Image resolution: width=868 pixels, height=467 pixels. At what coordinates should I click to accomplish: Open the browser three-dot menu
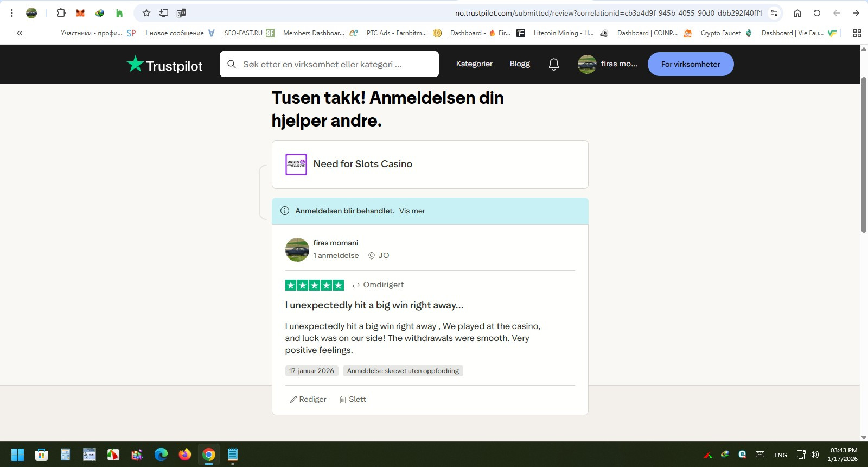tap(11, 13)
